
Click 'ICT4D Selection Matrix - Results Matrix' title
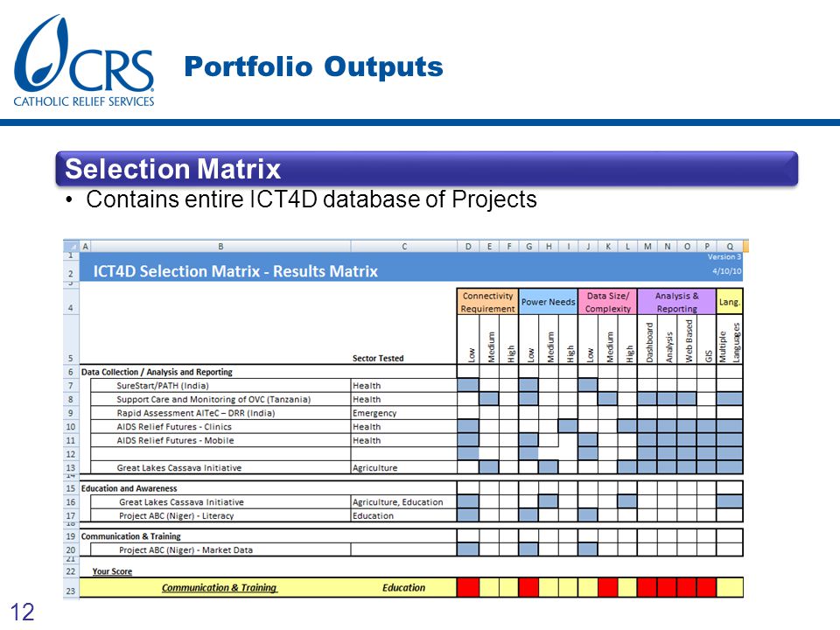235,271
